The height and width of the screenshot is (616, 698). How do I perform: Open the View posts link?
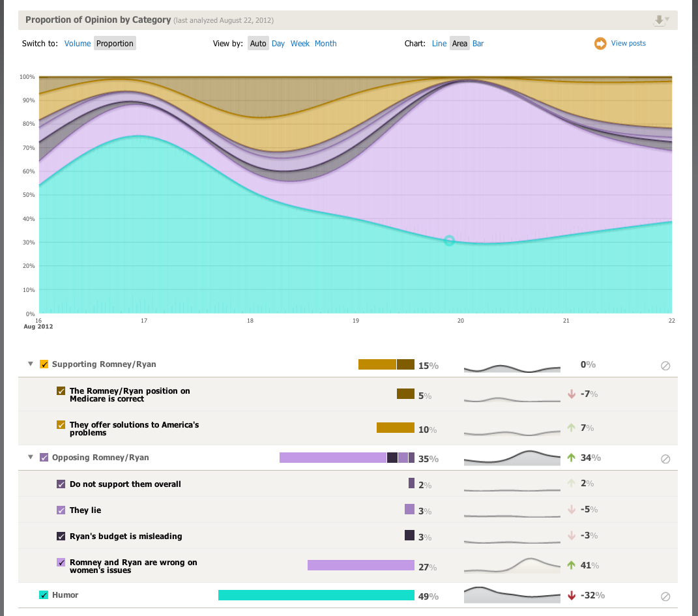click(628, 44)
